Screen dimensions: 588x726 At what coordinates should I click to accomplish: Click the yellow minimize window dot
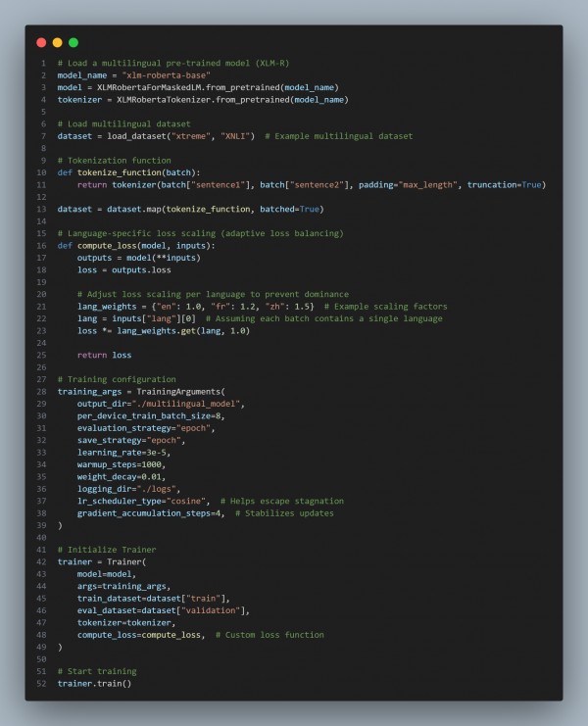[58, 42]
